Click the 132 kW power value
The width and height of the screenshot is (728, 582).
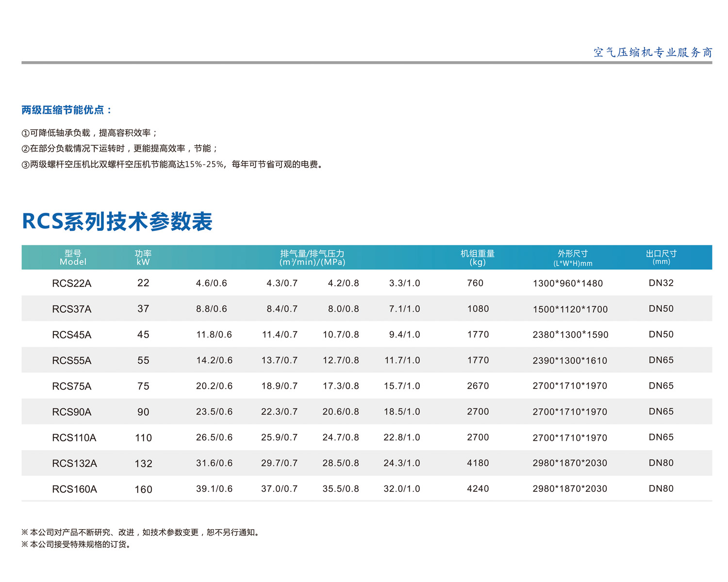tap(143, 464)
